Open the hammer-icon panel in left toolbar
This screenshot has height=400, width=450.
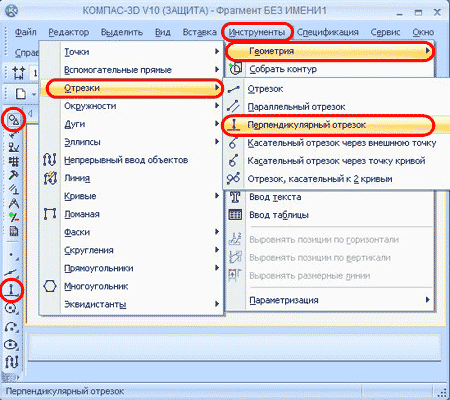[13, 175]
